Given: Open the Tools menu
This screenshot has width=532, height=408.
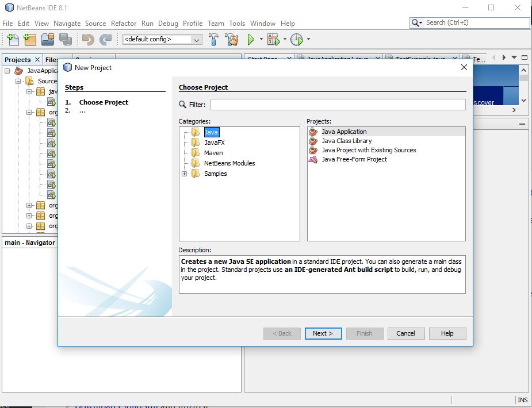Looking at the screenshot, I should coord(237,24).
